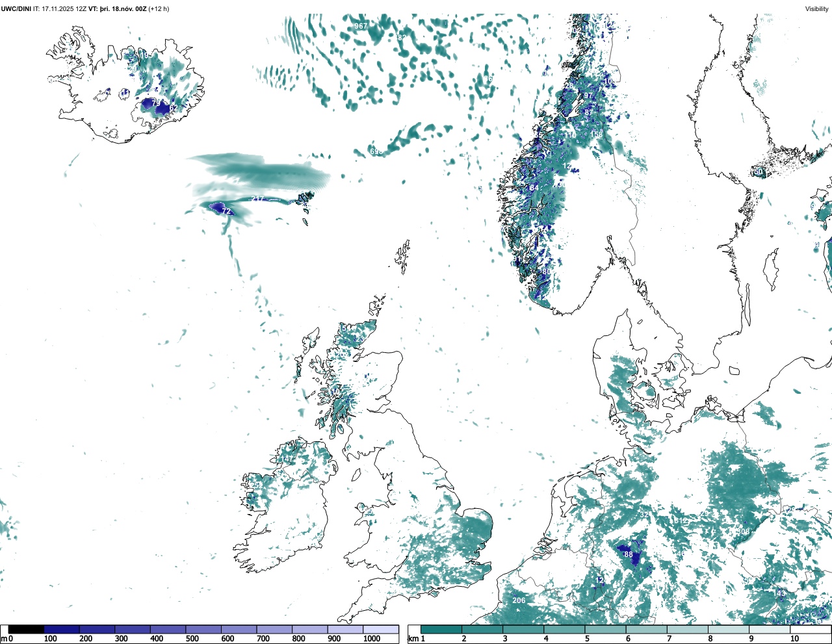The height and width of the screenshot is (644, 832).
Task: Pick the 500–600 m legend swatch
Action: pos(203,630)
